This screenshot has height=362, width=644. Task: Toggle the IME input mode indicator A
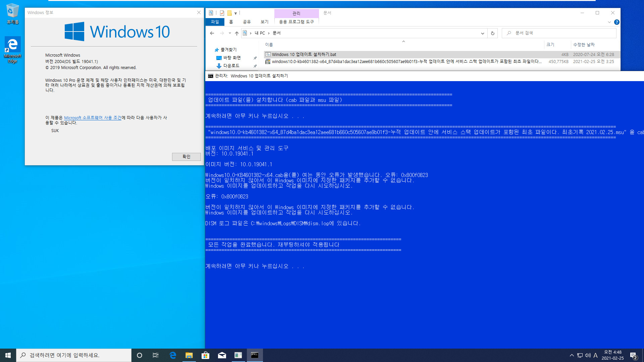click(596, 355)
